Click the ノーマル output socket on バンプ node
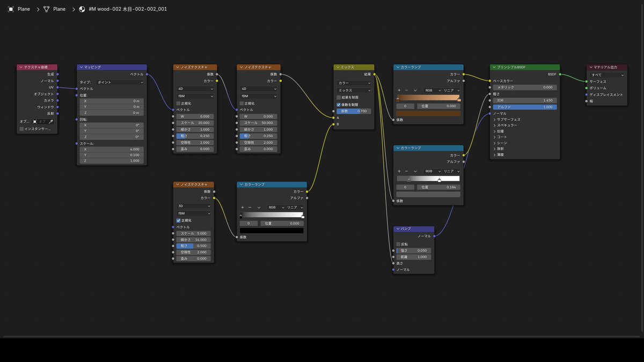The width and height of the screenshot is (644, 362). pos(434,236)
